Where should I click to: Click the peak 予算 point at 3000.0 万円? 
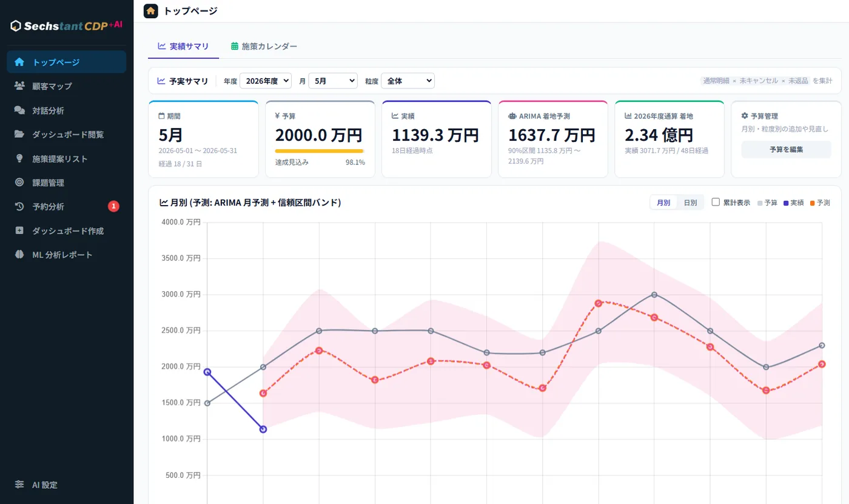point(654,295)
